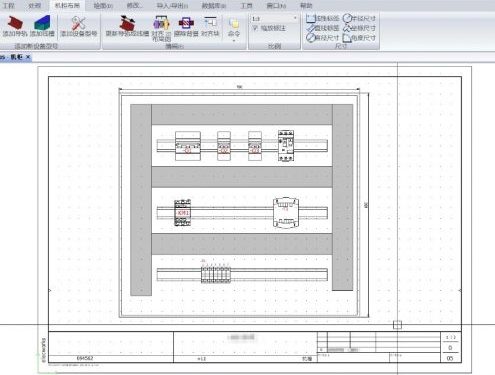Image resolution: width=495 pixels, height=375 pixels.
Task: Switch to the Cabinet Layout (机柜布局) ribbon tab
Action: tap(67, 5)
